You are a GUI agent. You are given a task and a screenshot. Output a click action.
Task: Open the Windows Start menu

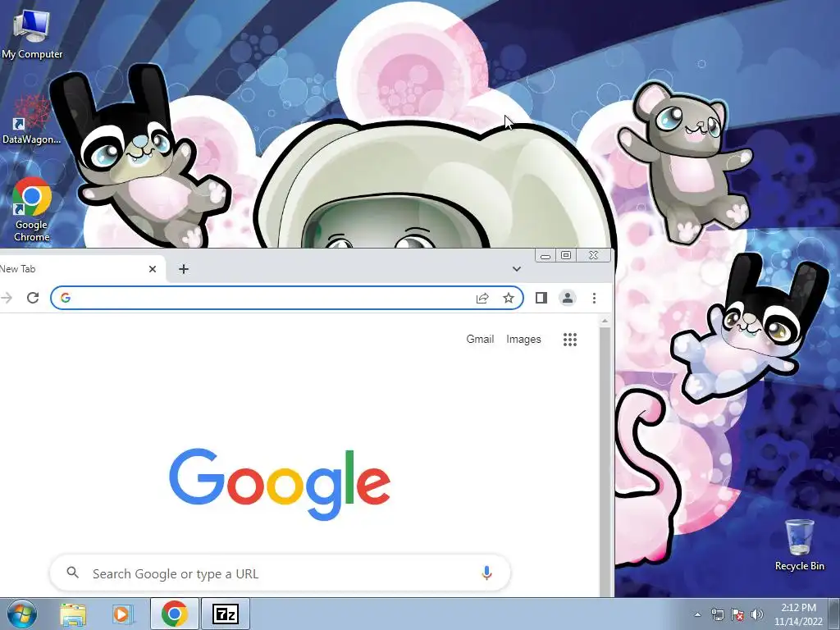[22, 614]
